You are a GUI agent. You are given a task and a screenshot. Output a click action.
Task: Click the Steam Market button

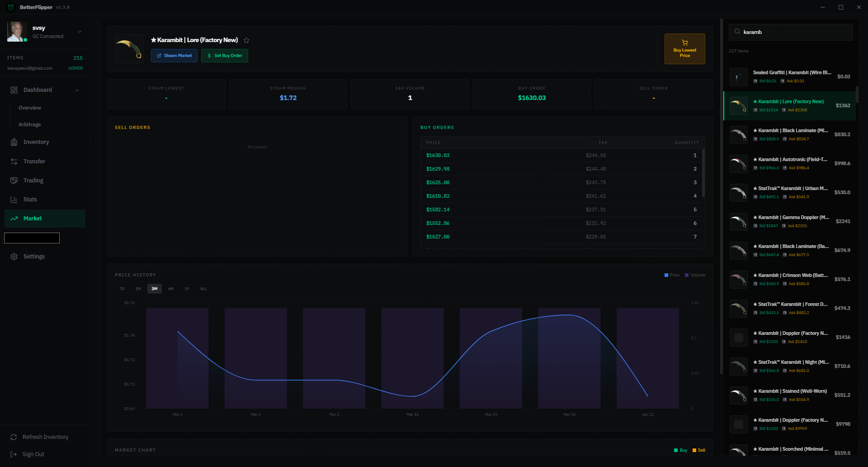(174, 55)
